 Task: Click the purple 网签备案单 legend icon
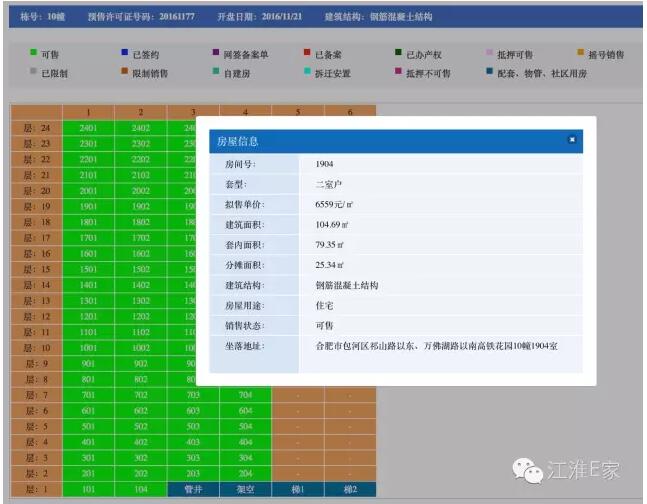point(217,54)
